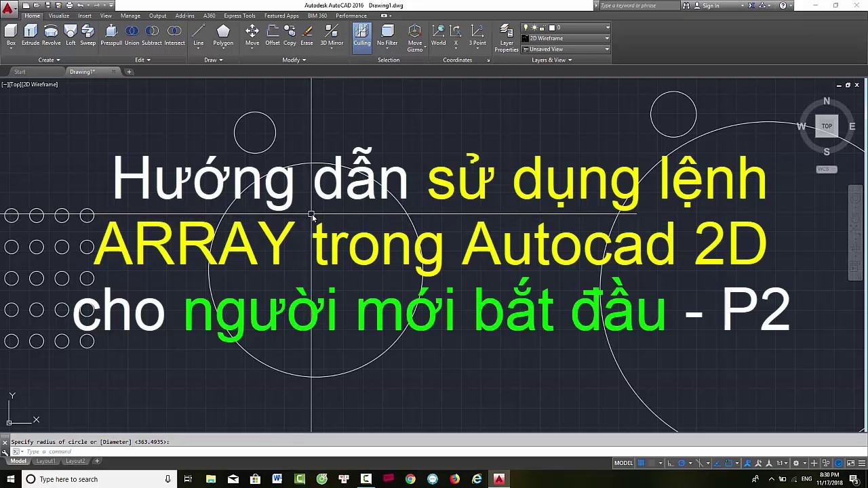Open the Visualize ribbon tab
This screenshot has width=868, height=488.
pyautogui.click(x=59, y=16)
